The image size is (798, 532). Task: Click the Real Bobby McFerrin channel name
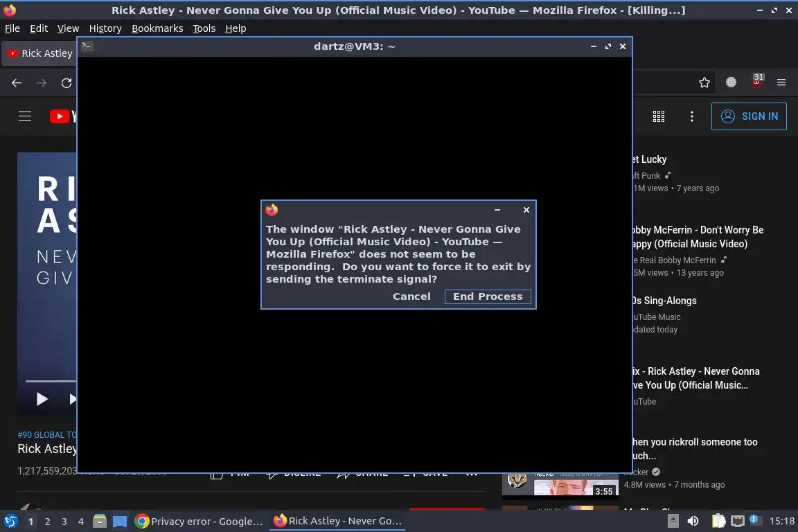point(674,260)
